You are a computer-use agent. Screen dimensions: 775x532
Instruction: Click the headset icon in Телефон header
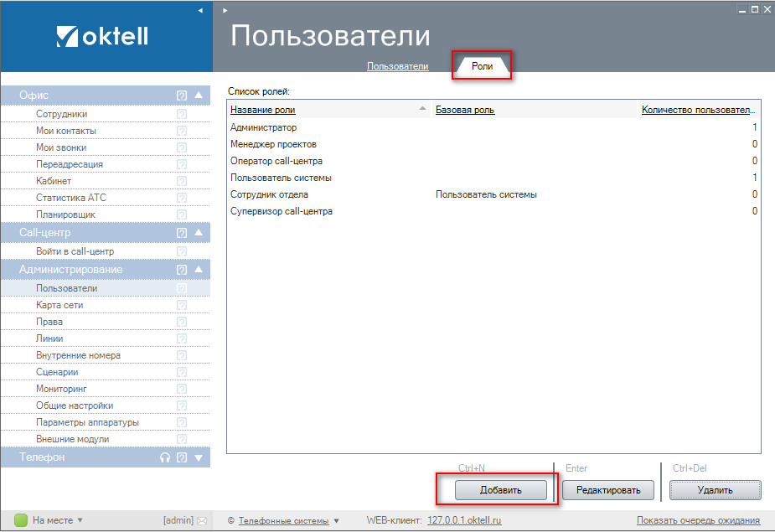[x=165, y=457]
